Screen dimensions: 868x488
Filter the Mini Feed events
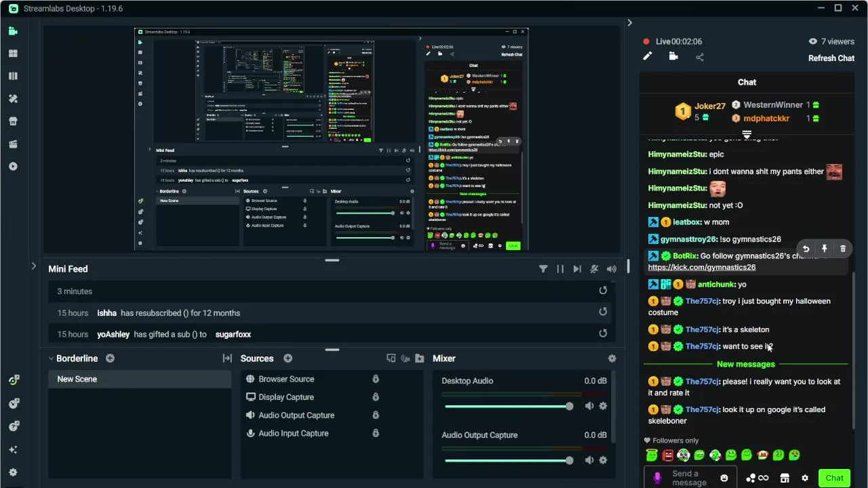click(x=543, y=269)
